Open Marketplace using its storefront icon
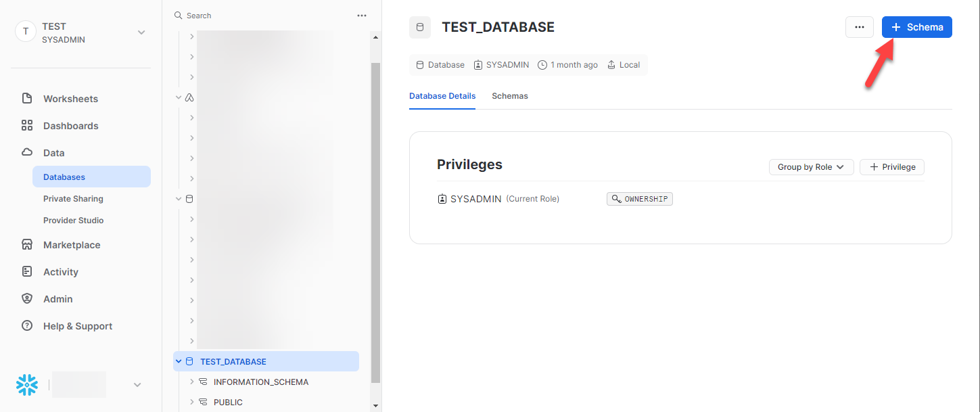980x412 pixels. coord(27,244)
